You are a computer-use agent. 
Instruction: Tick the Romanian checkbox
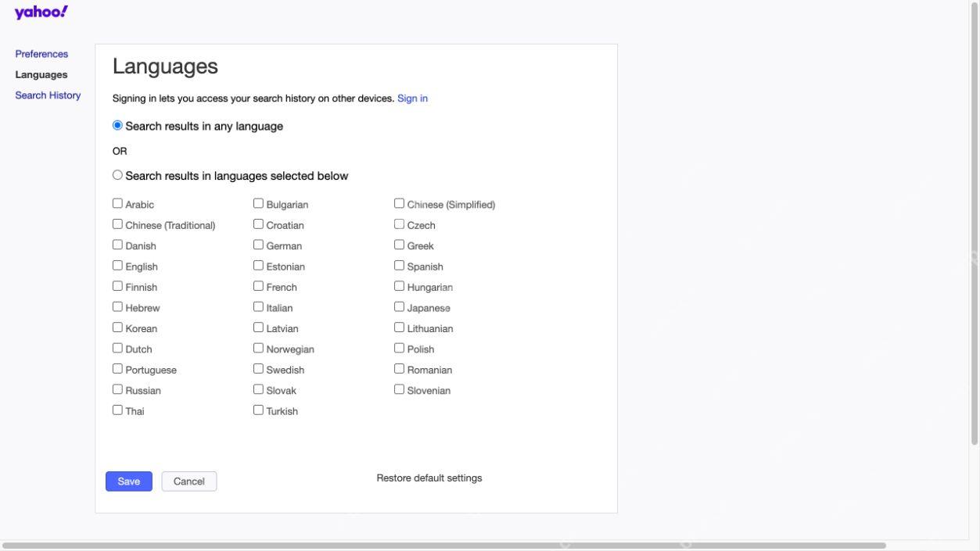(x=400, y=369)
